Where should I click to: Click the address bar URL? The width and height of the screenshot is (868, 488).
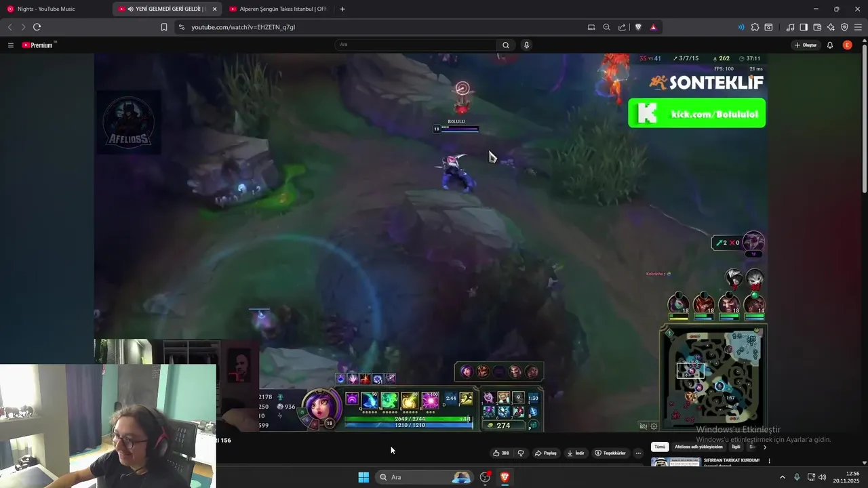pos(243,27)
